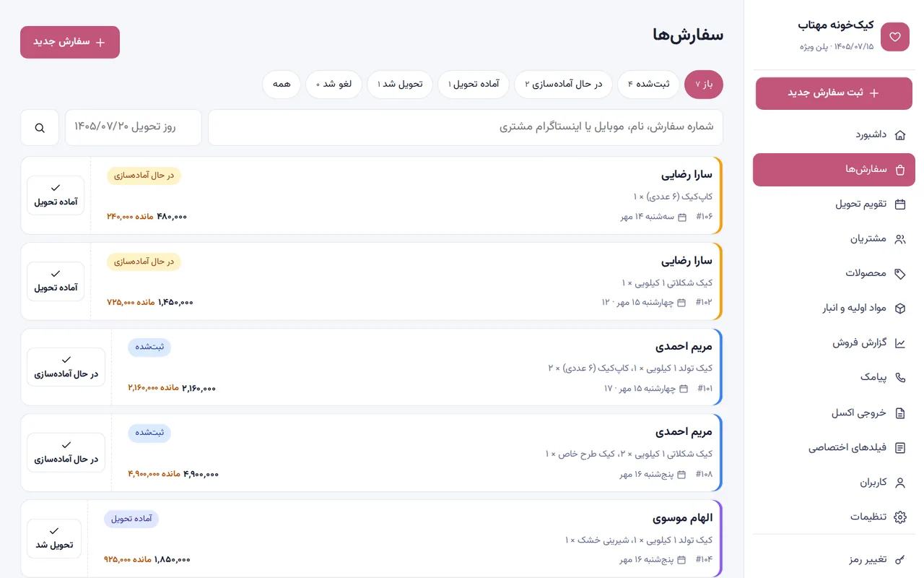Click the heart logo of کیک‌خونه مهتاب
This screenshot has height=578, width=924.
pos(895,37)
